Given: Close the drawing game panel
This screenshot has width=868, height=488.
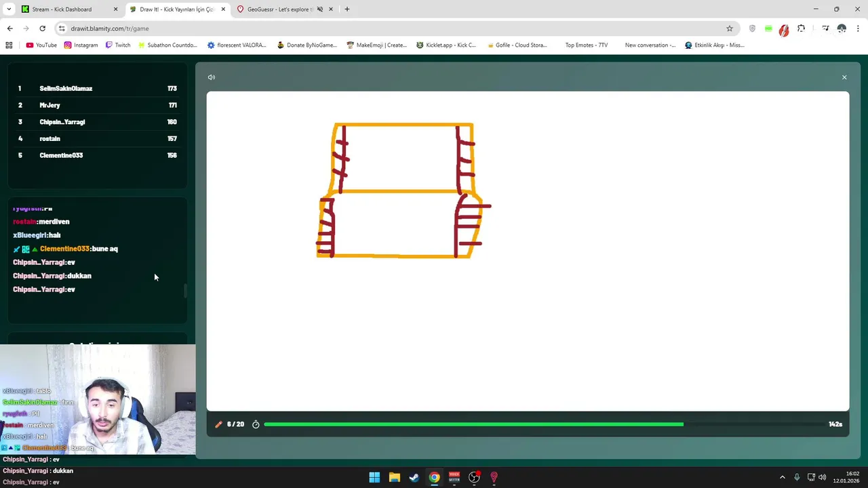Looking at the screenshot, I should coord(844,77).
